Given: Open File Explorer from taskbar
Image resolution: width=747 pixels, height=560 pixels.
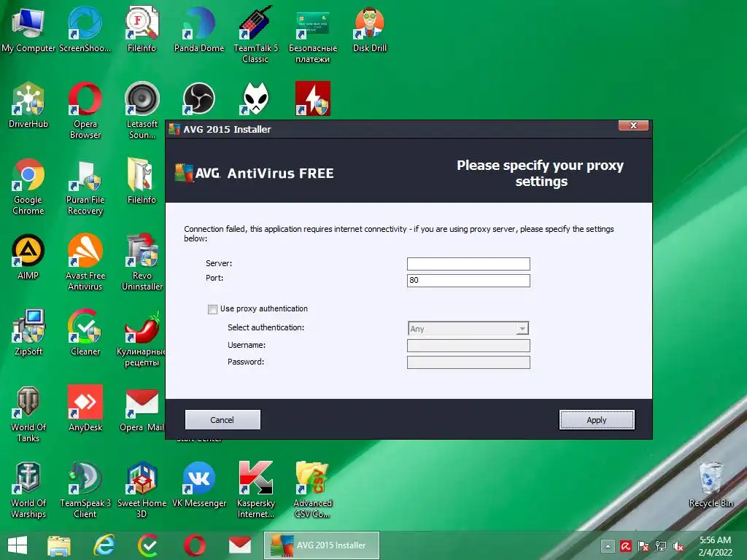Looking at the screenshot, I should tap(59, 545).
